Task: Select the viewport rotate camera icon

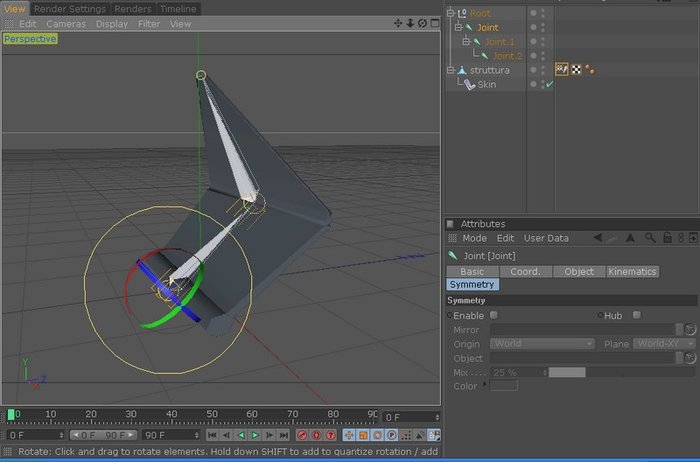Action: point(422,23)
